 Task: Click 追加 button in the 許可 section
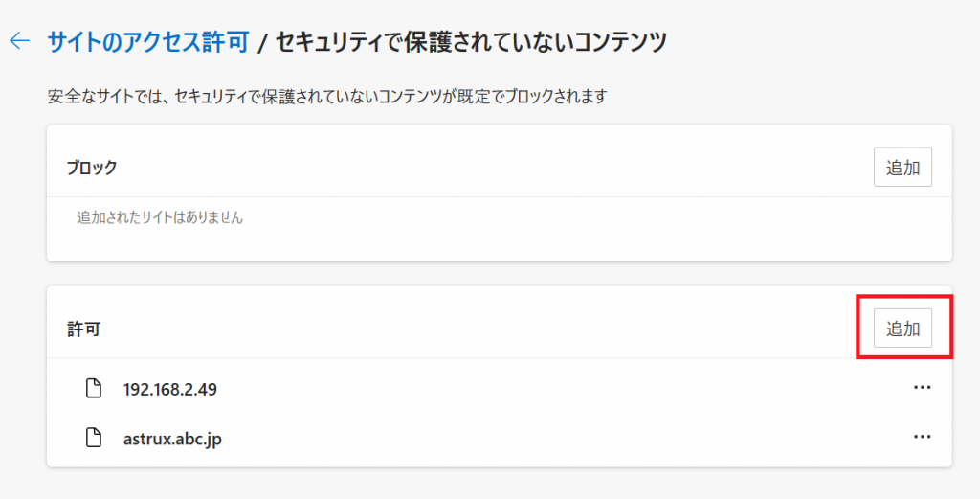pyautogui.click(x=902, y=329)
